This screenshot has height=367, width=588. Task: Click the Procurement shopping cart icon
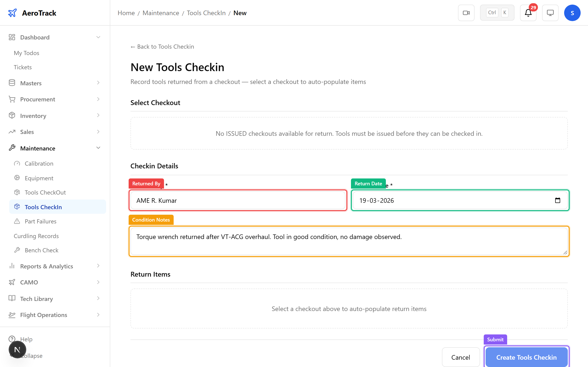(12, 99)
